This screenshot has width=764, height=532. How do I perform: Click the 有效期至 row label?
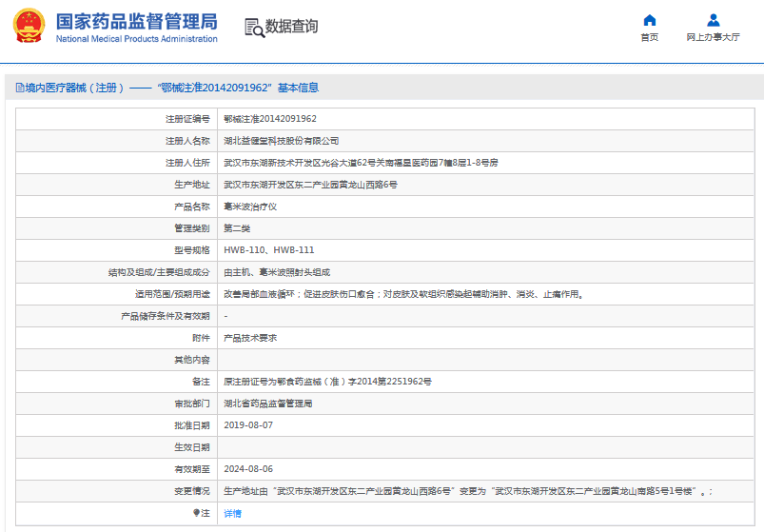tap(192, 469)
